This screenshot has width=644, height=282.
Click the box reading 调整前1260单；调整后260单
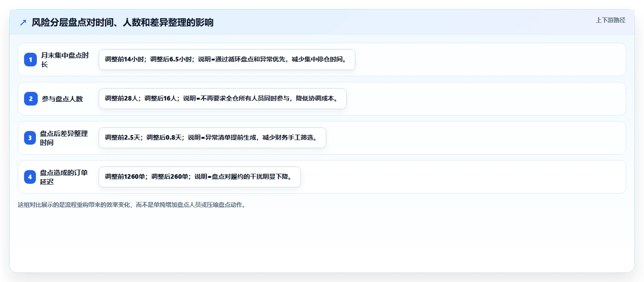click(200, 177)
